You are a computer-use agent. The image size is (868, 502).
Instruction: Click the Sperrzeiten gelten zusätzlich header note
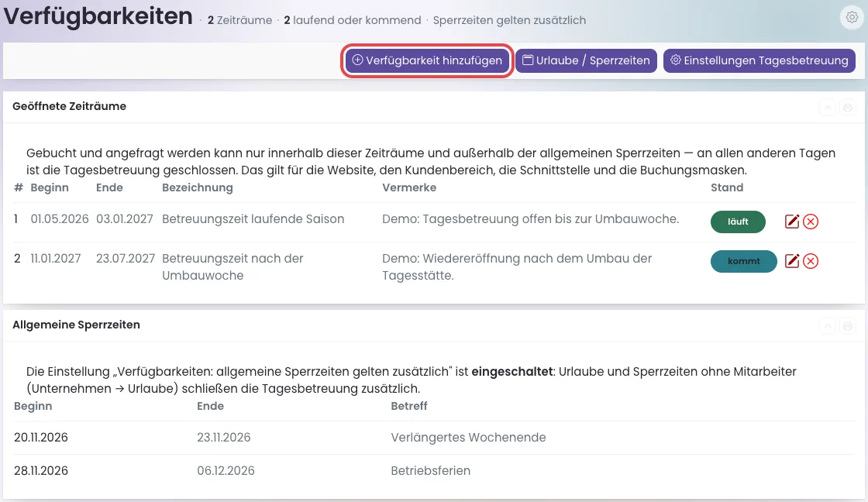509,20
